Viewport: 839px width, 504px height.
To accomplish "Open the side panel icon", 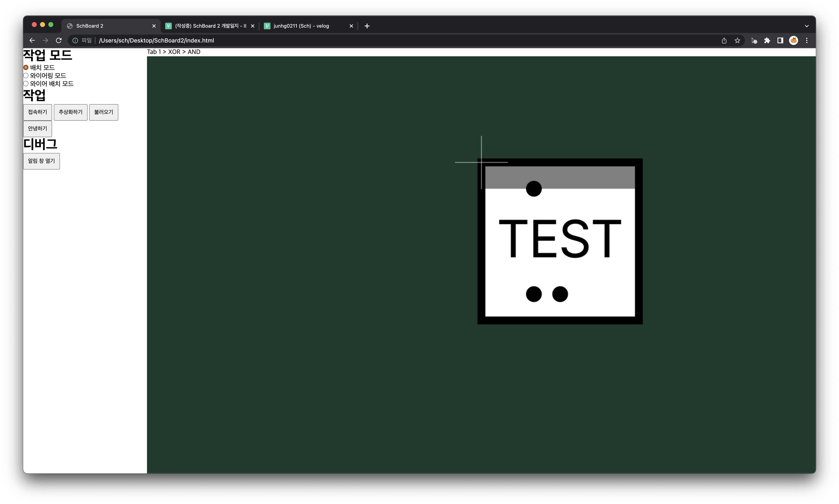I will pos(780,40).
